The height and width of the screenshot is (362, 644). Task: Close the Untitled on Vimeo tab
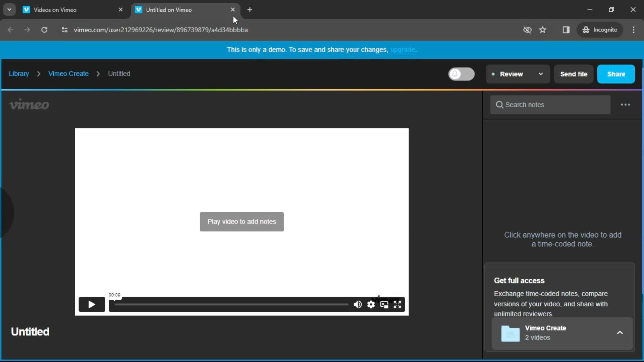pyautogui.click(x=233, y=10)
